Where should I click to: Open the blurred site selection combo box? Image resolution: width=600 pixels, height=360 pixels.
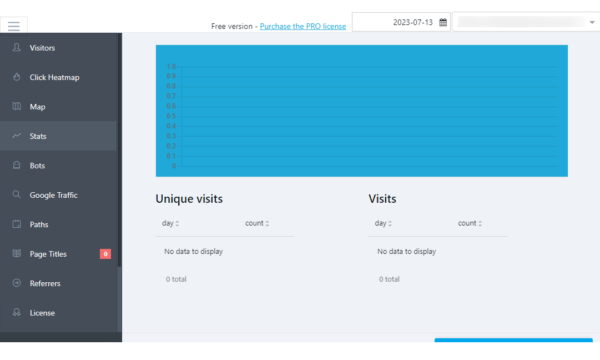tap(526, 22)
